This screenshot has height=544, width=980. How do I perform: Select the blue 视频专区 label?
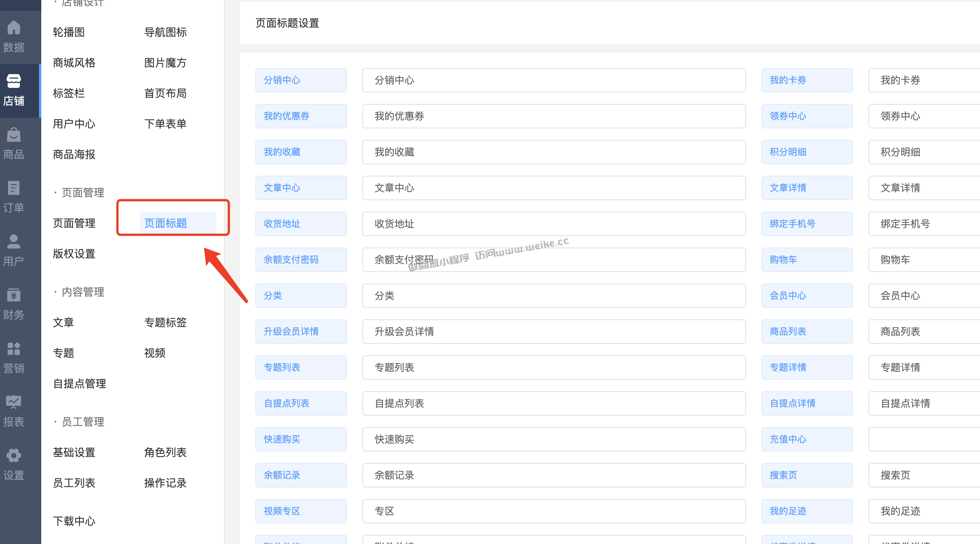(x=301, y=511)
